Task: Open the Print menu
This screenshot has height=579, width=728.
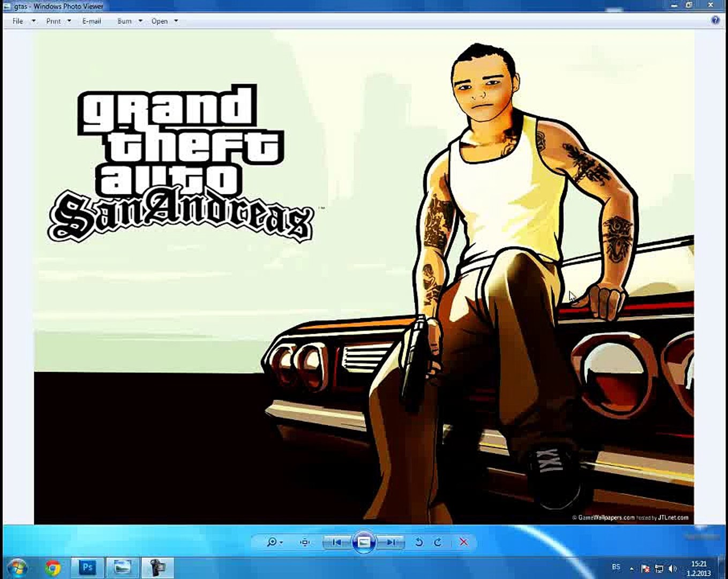Action: click(58, 21)
